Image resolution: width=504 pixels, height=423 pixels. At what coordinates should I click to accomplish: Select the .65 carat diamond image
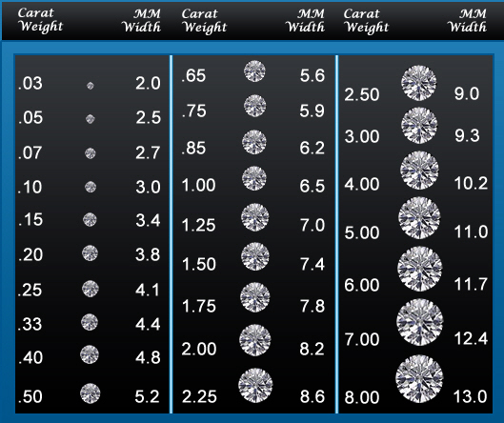coord(254,71)
